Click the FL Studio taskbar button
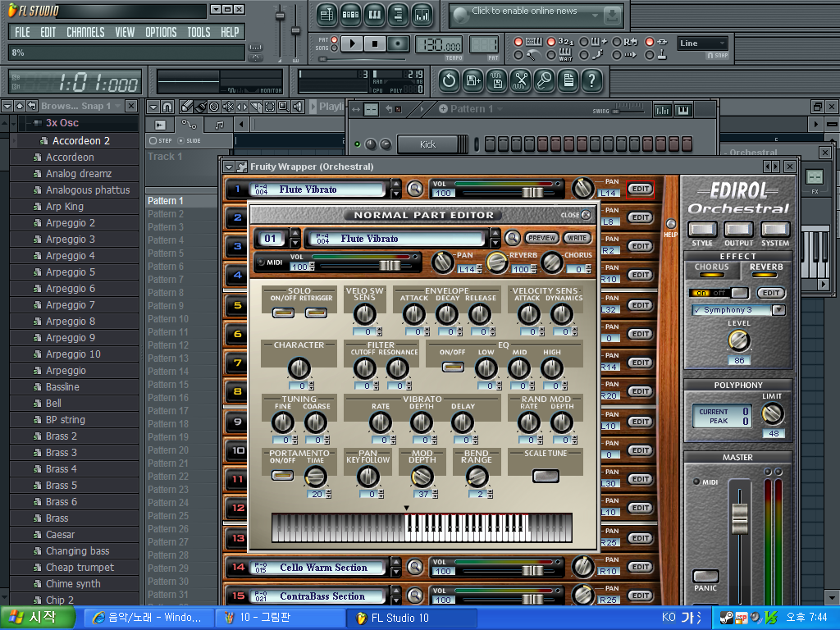Screen dimensions: 840x630 point(413,618)
